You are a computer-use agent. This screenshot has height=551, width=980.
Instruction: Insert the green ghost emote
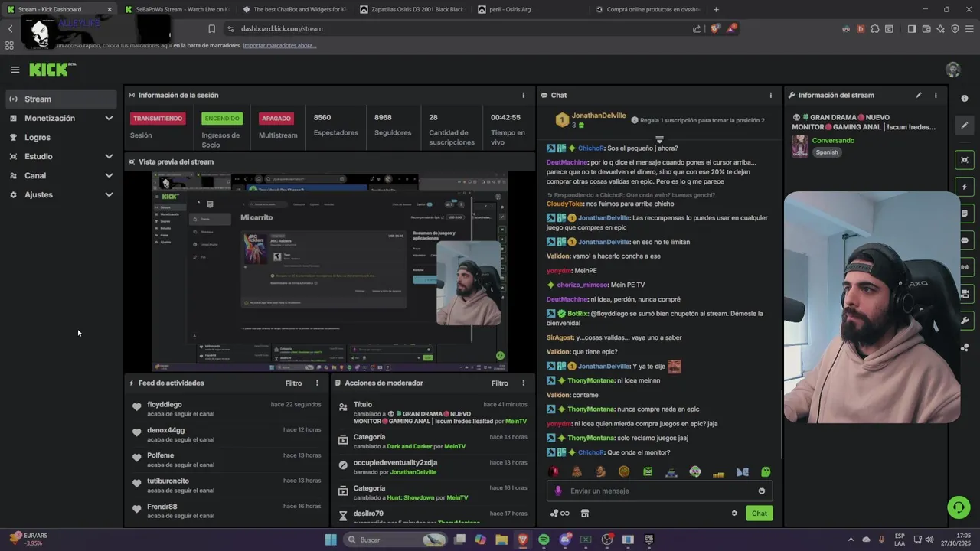click(766, 472)
